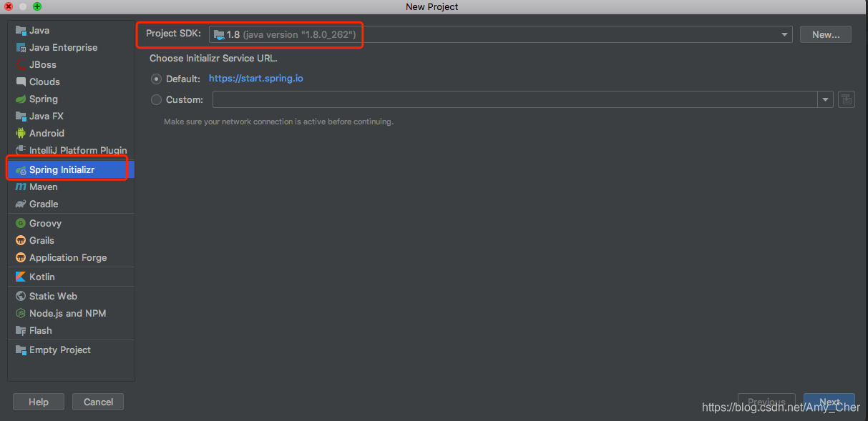868x421 pixels.
Task: Choose Application Forge project type
Action: coord(72,258)
